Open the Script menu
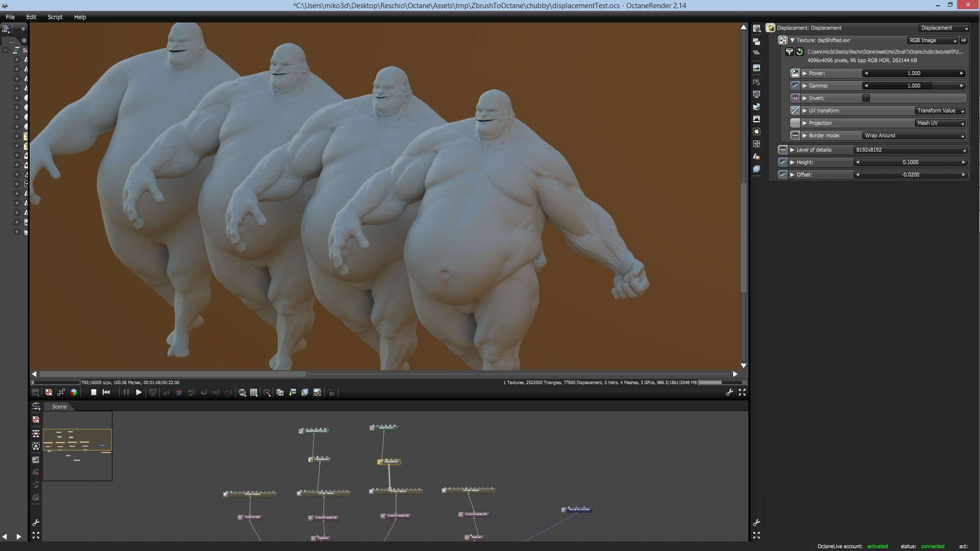Image resolution: width=980 pixels, height=551 pixels. click(x=55, y=17)
